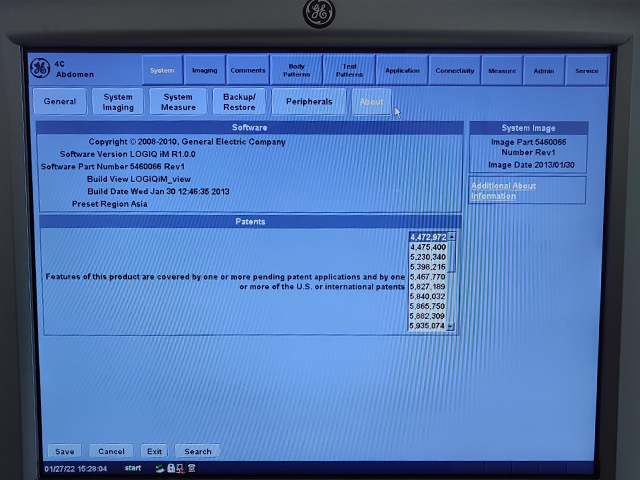The height and width of the screenshot is (480, 640).
Task: Click the GE logo in the title area
Action: pos(40,68)
